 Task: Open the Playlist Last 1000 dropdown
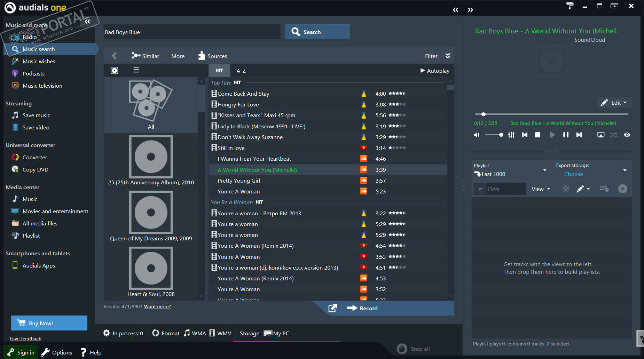click(x=510, y=170)
